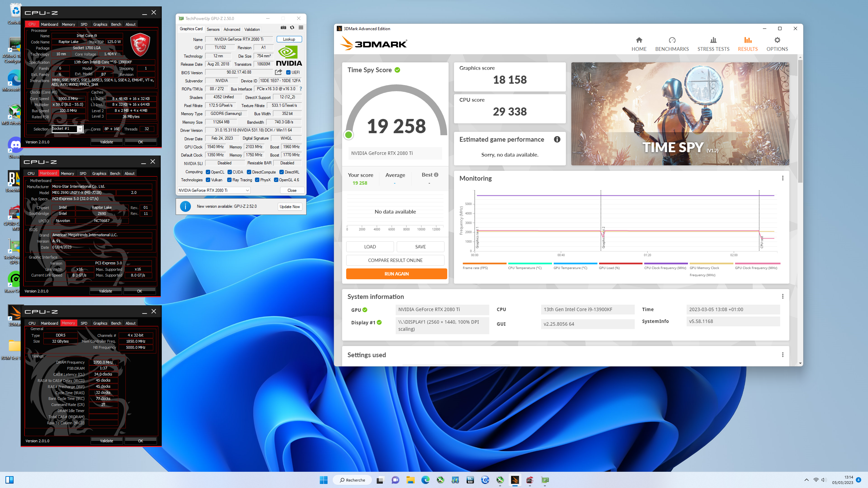Screen dimensions: 868x488
Task: Click the Lookup button in GPU-Z
Action: pos(289,39)
